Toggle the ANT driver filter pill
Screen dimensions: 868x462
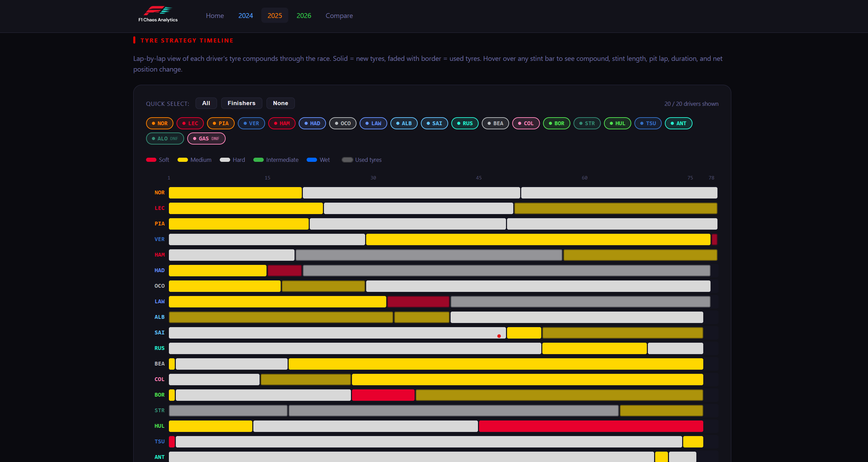pyautogui.click(x=678, y=123)
